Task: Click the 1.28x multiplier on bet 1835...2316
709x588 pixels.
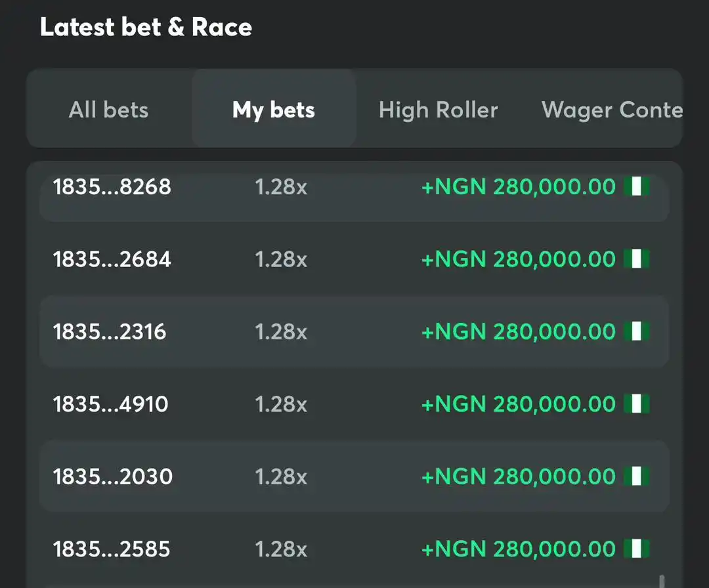Action: 281,332
